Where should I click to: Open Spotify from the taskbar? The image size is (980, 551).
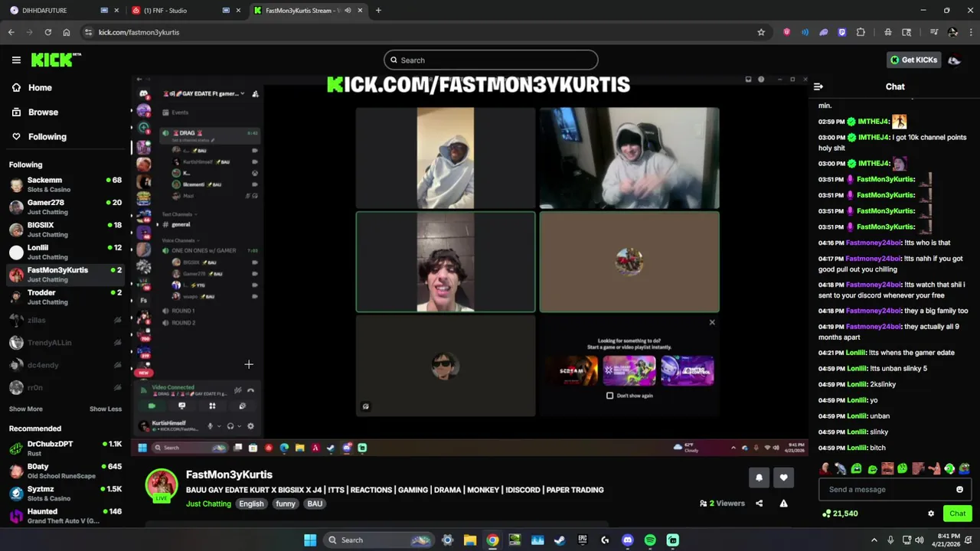click(x=650, y=540)
